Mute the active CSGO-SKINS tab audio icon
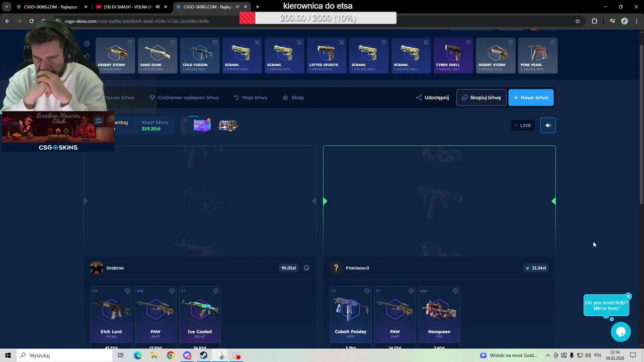Viewport: 644px width, 362px height. point(237,7)
